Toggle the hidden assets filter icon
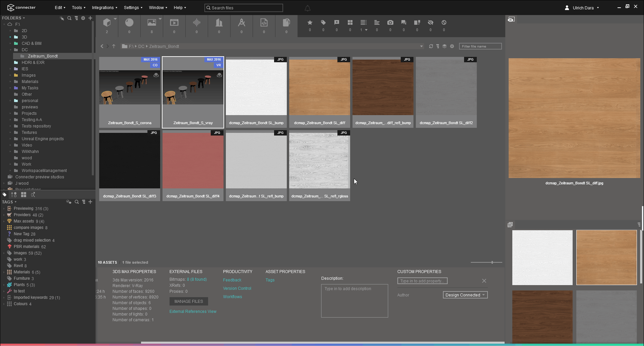This screenshot has width=644, height=346. [430, 23]
